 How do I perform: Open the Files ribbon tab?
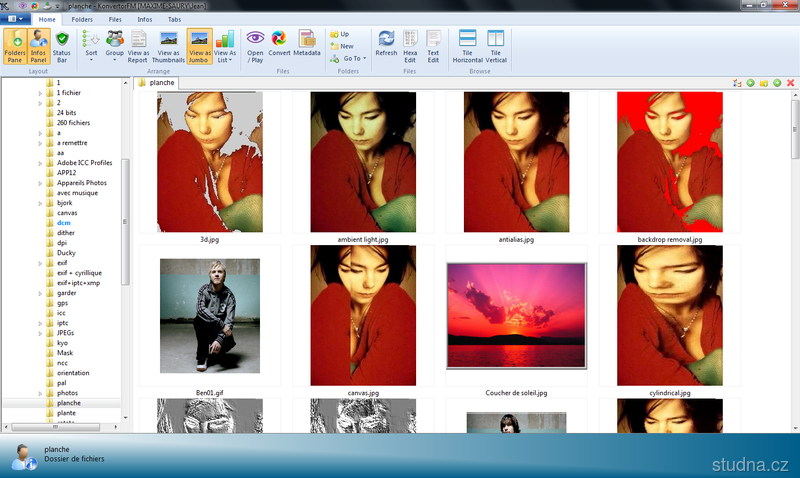coord(115,19)
